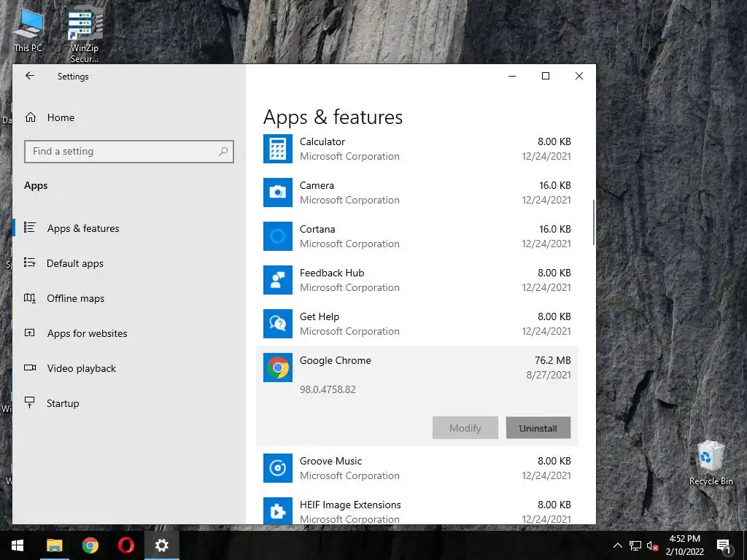This screenshot has height=560, width=747.
Task: Open the Video playback settings page
Action: point(82,368)
